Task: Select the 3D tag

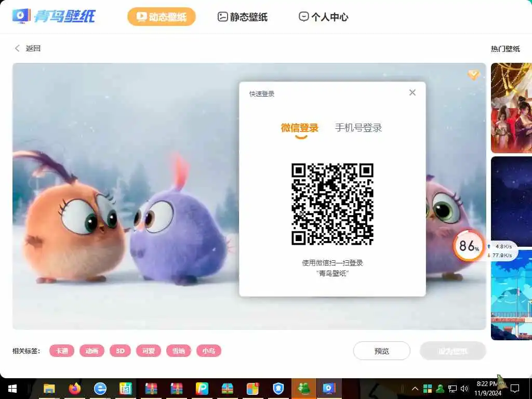Action: (120, 351)
